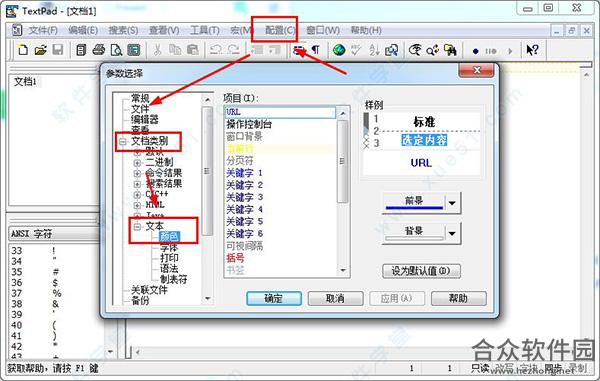Select 字体 under 文本 in tree
The height and width of the screenshot is (381, 600).
[x=169, y=247]
